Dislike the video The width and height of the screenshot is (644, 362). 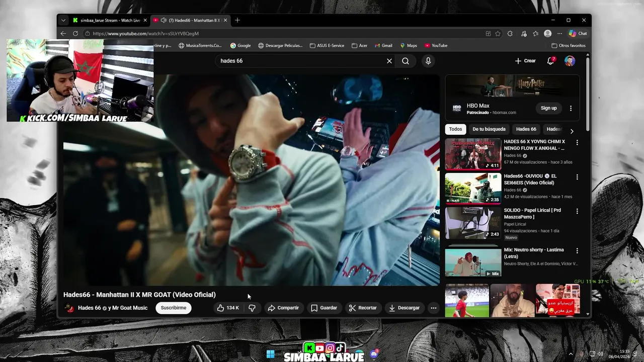pyautogui.click(x=252, y=308)
